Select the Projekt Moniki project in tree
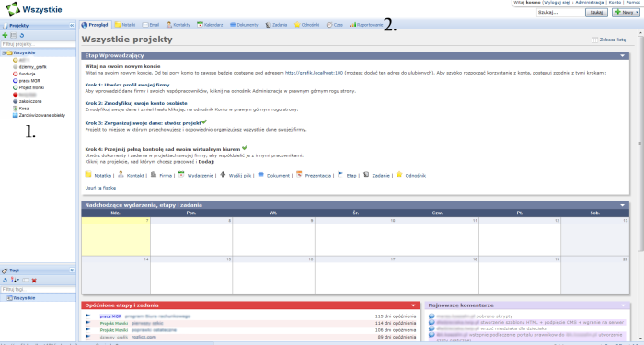 pyautogui.click(x=31, y=87)
